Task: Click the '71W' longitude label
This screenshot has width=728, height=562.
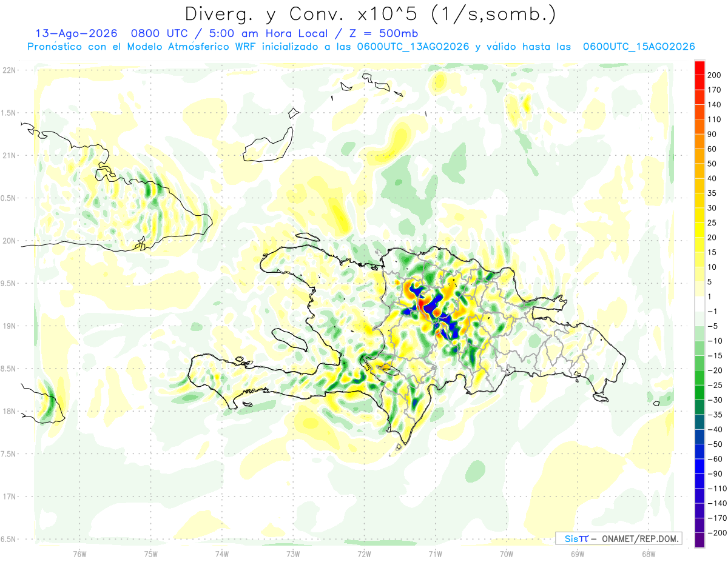Action: coord(435,554)
